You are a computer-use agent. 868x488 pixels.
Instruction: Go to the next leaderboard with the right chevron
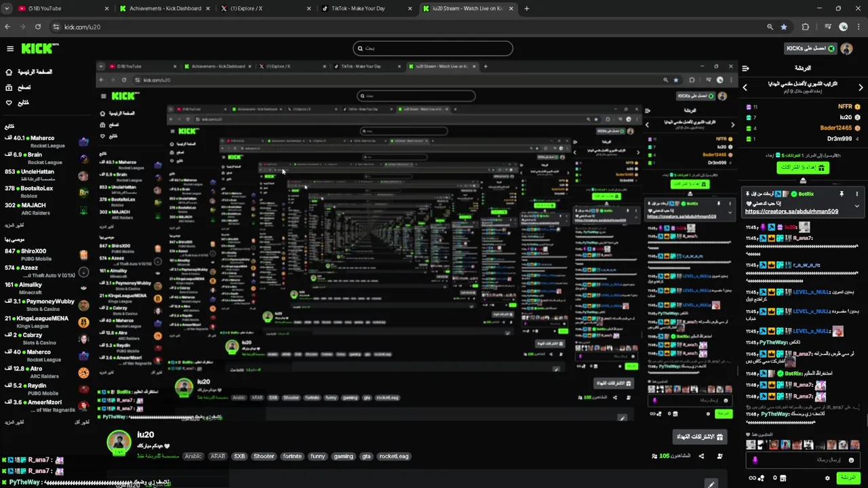coord(861,87)
